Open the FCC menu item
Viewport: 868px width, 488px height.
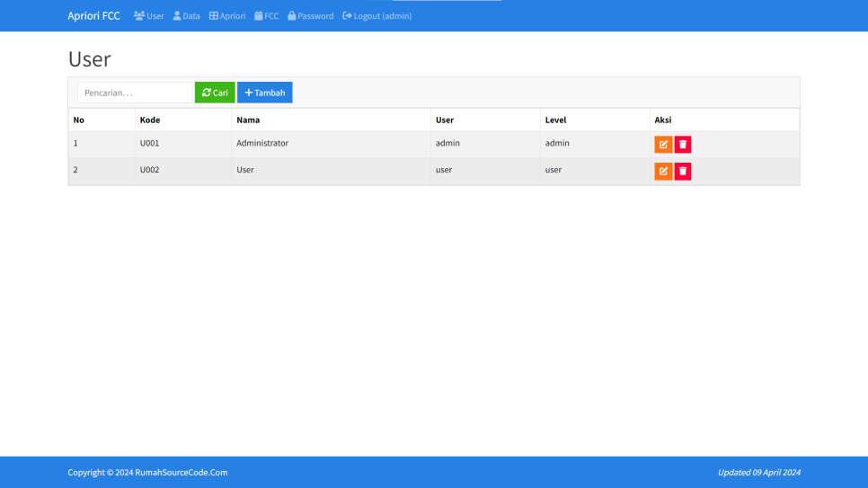267,16
